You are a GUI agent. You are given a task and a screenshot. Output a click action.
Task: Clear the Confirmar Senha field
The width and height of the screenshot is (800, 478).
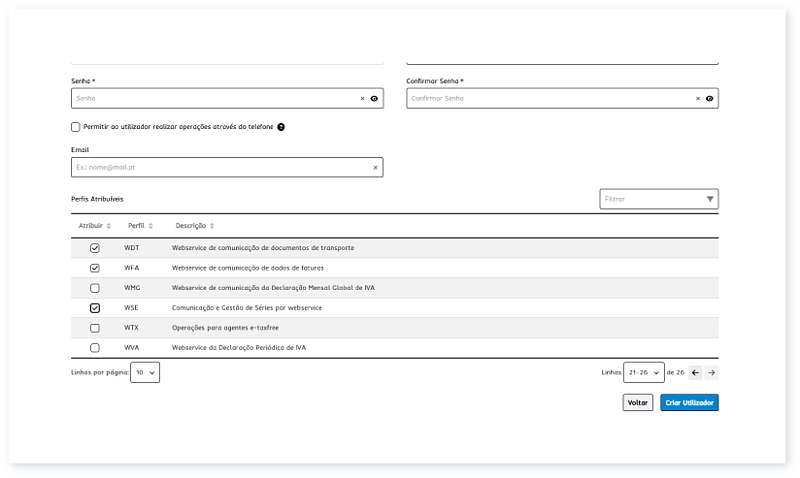click(698, 99)
